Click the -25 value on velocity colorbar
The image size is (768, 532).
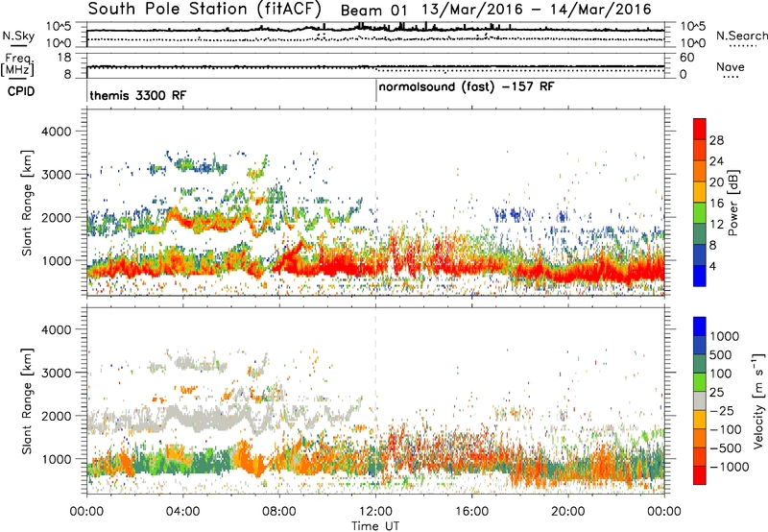click(722, 410)
